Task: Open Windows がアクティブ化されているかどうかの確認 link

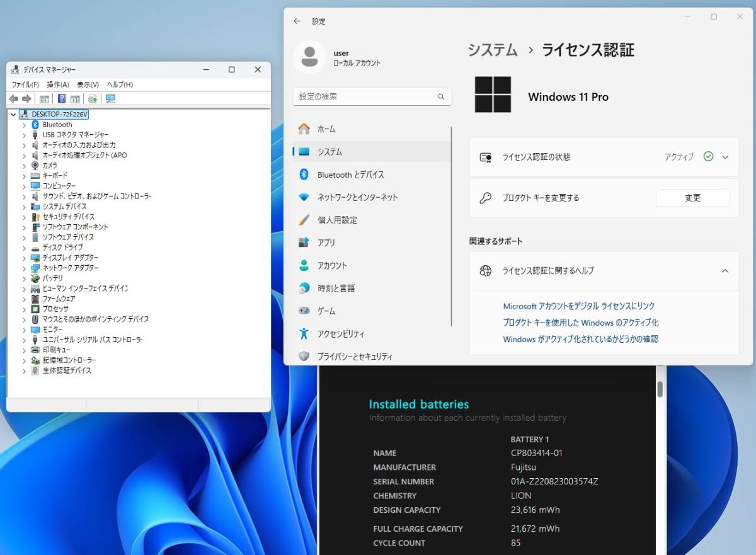Action: 580,339
